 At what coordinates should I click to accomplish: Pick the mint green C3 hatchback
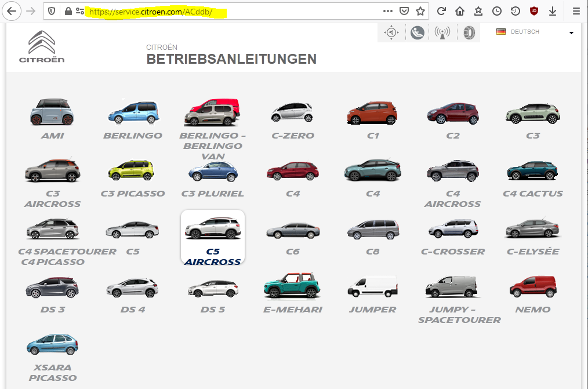532,119
